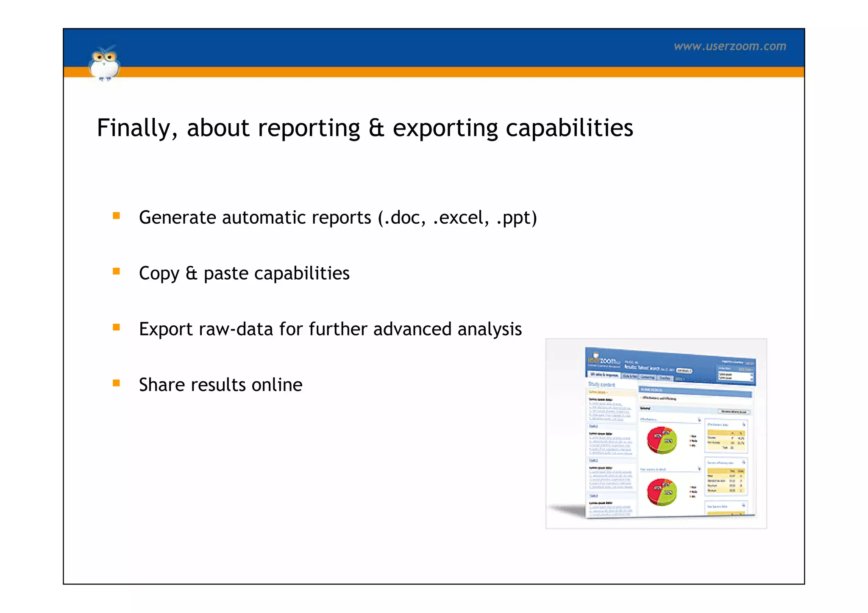
Task: Click the Task 1 link in Study content sidebar
Action: tap(593, 426)
